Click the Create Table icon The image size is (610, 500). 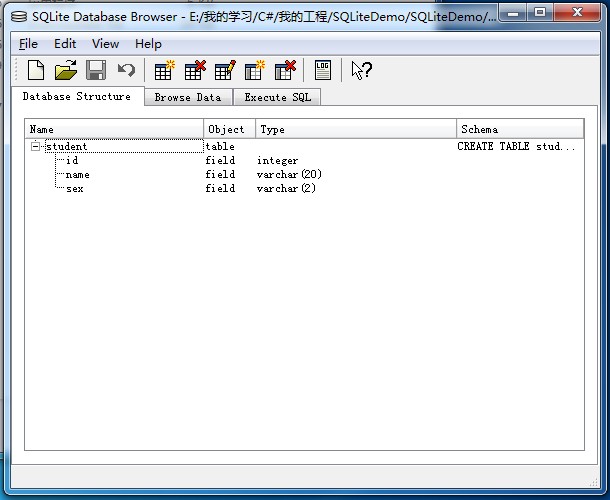click(164, 70)
